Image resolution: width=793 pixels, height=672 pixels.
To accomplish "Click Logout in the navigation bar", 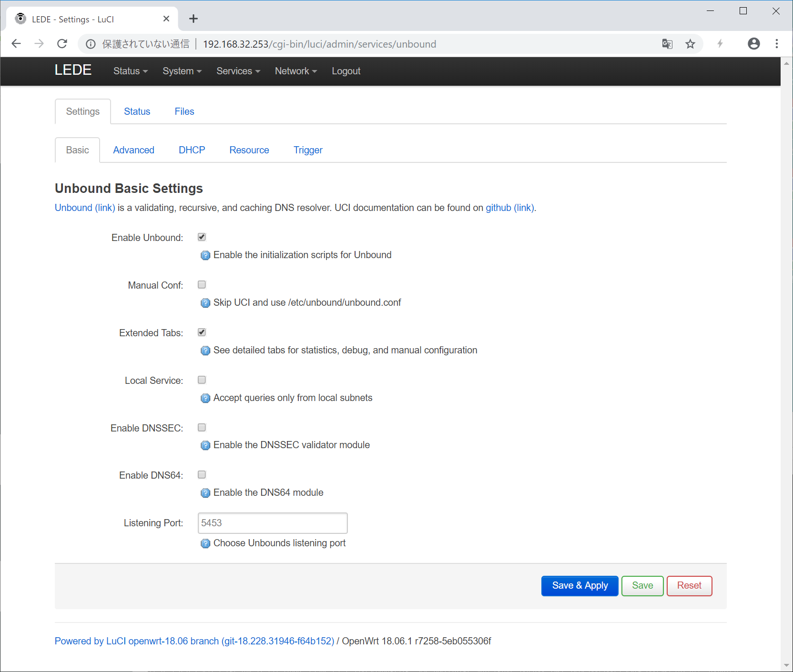I will coord(346,71).
